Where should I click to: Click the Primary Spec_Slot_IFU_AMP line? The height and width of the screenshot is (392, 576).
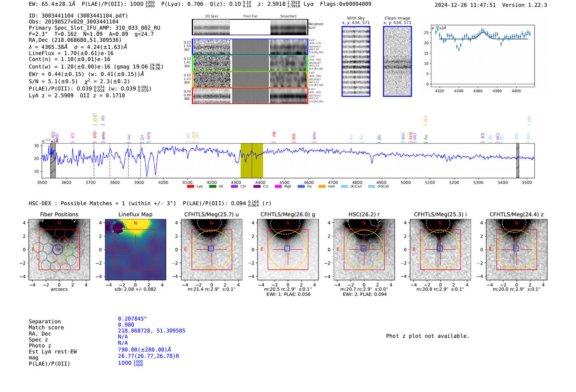click(95, 28)
